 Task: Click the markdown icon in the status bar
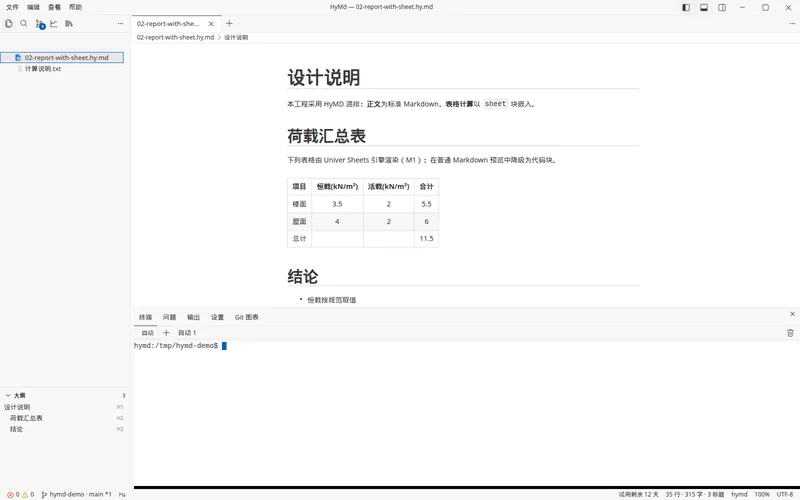pos(122,494)
